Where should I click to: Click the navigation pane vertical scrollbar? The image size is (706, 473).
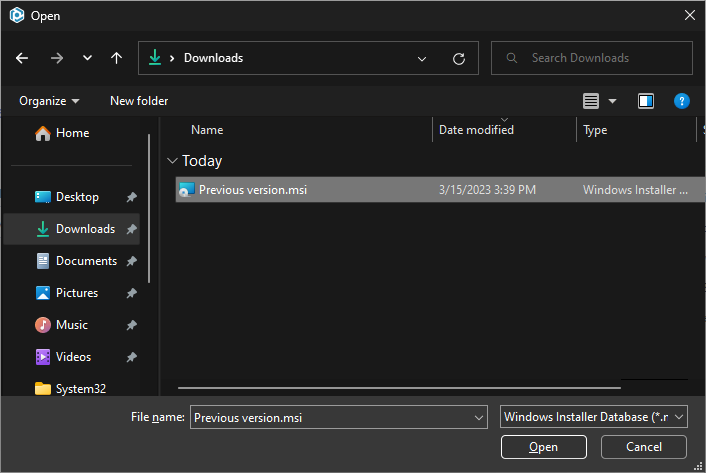(149, 208)
